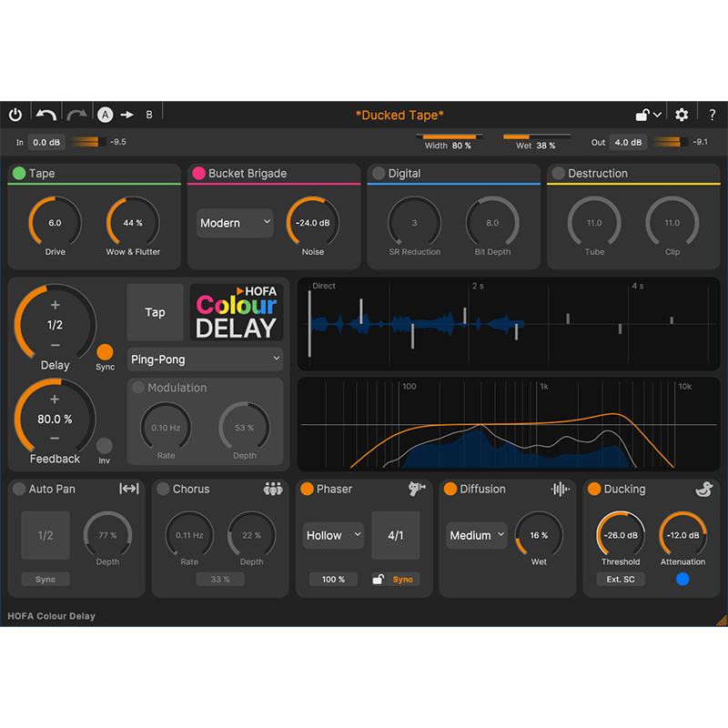Viewport: 728px width, 728px height.
Task: Click the undo arrow icon
Action: click(45, 115)
